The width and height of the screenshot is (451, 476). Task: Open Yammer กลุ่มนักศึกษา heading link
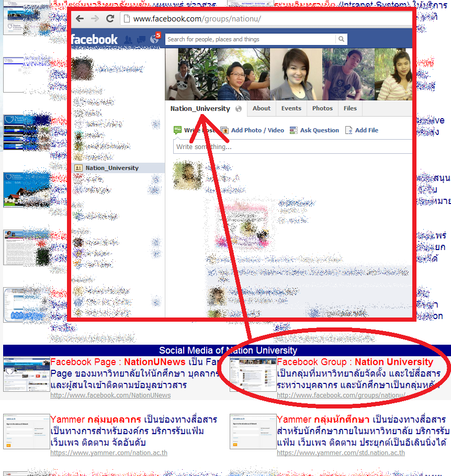(323, 420)
